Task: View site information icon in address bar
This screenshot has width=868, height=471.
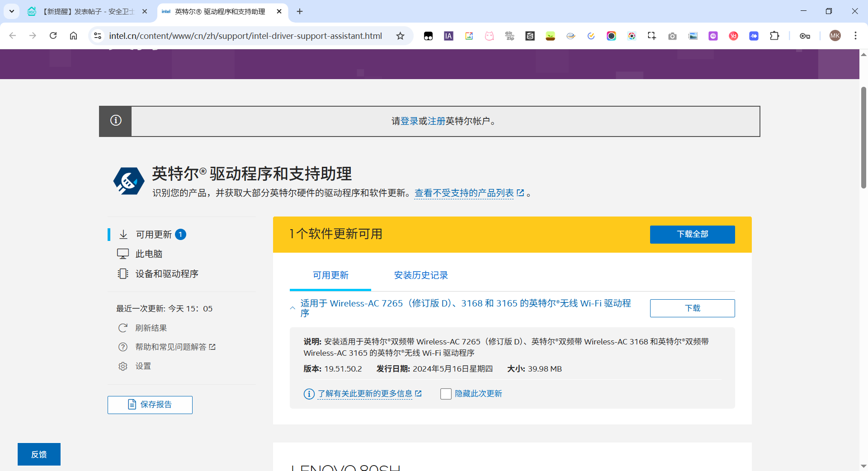Action: [97, 36]
